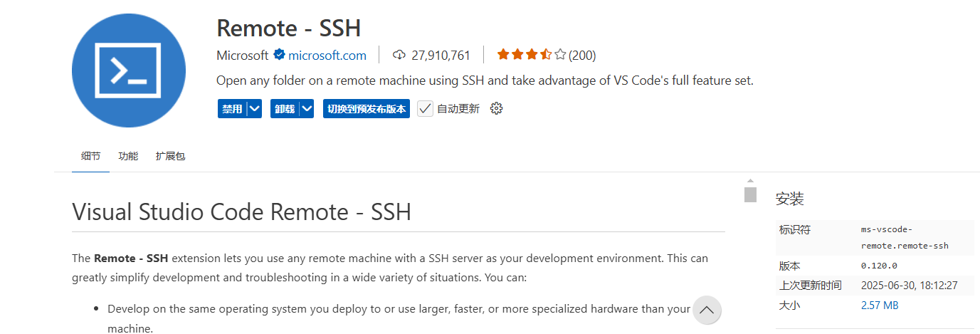Click the download count cloud icon
The image size is (980, 334).
[x=399, y=55]
